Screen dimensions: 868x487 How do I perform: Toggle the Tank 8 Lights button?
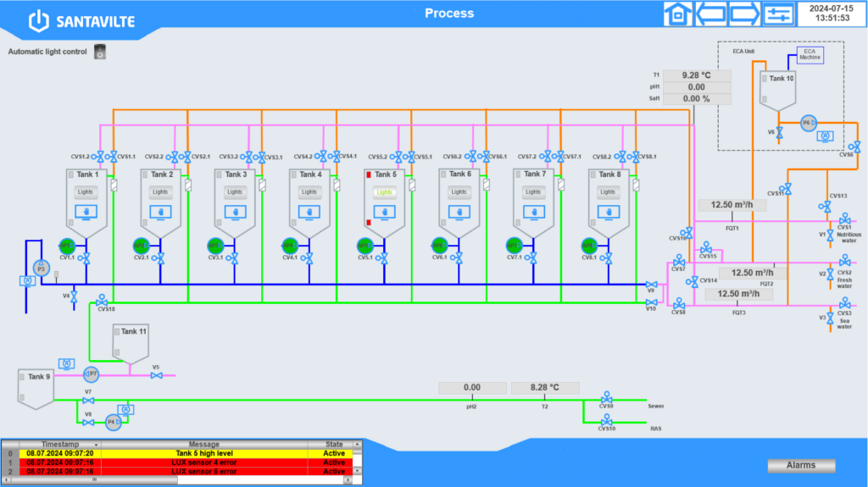[x=609, y=192]
